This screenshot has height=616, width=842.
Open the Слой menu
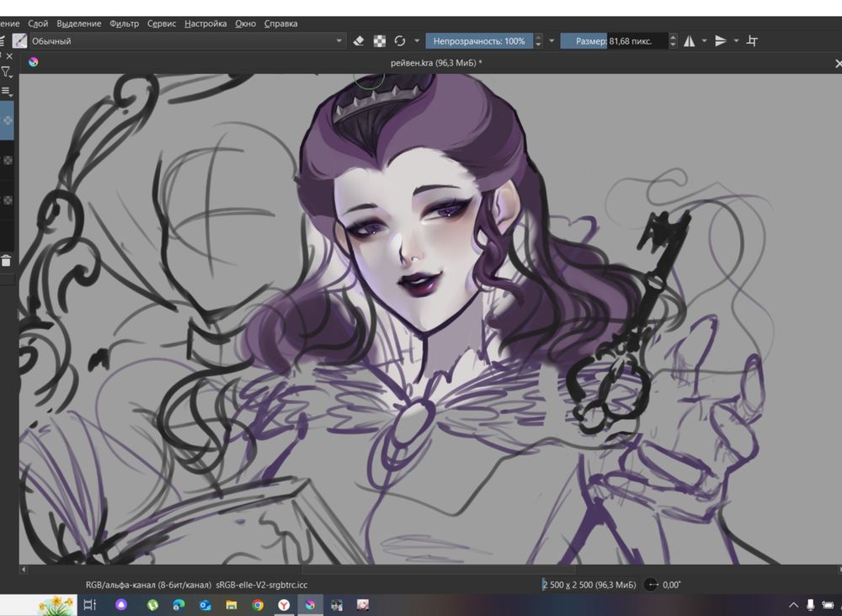[38, 24]
